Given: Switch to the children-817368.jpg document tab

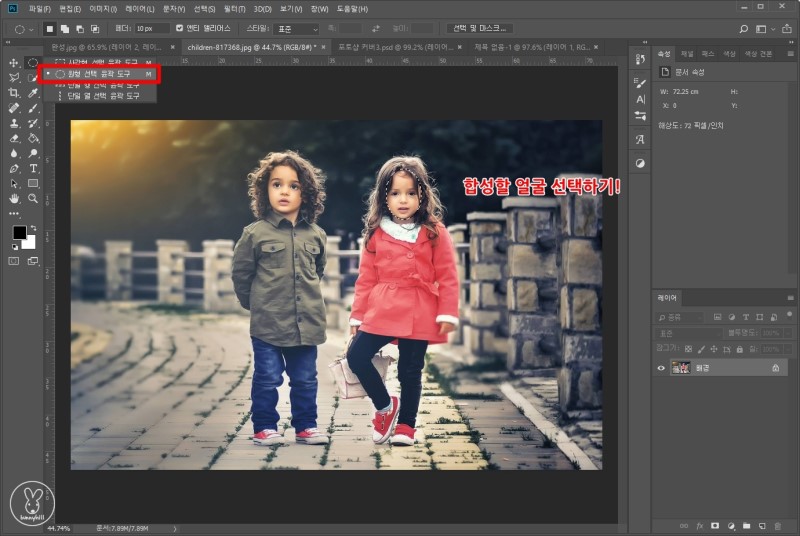Looking at the screenshot, I should (250, 47).
